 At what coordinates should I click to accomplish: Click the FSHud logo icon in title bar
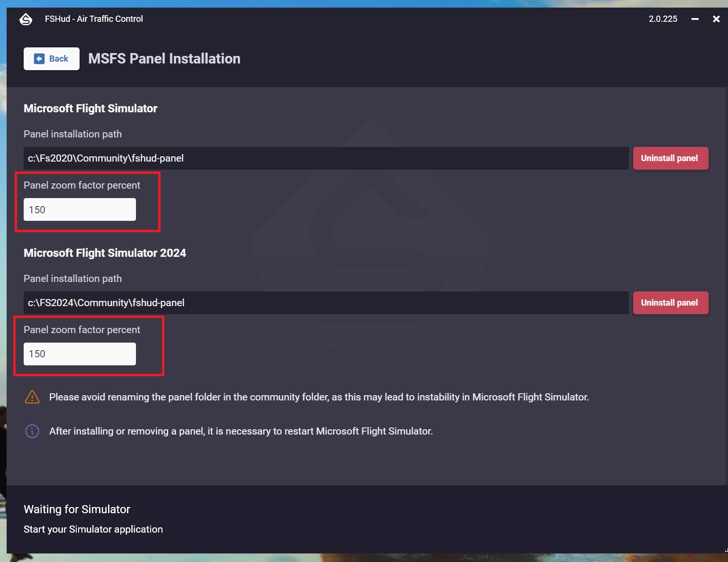[26, 19]
